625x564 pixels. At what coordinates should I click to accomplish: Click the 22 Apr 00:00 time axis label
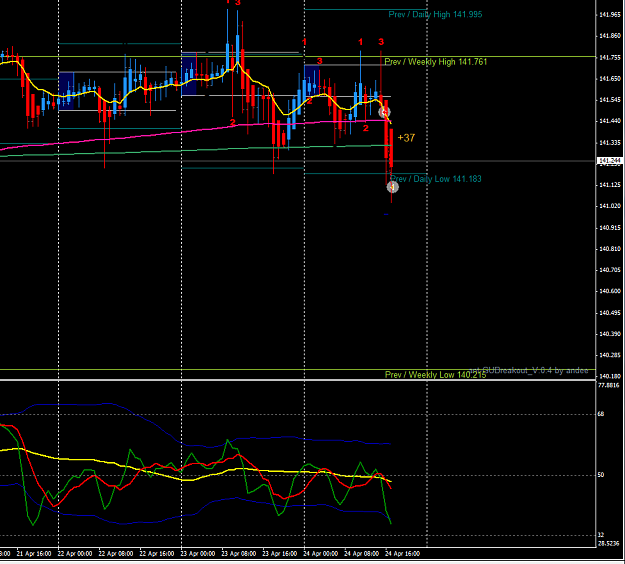pos(75,554)
